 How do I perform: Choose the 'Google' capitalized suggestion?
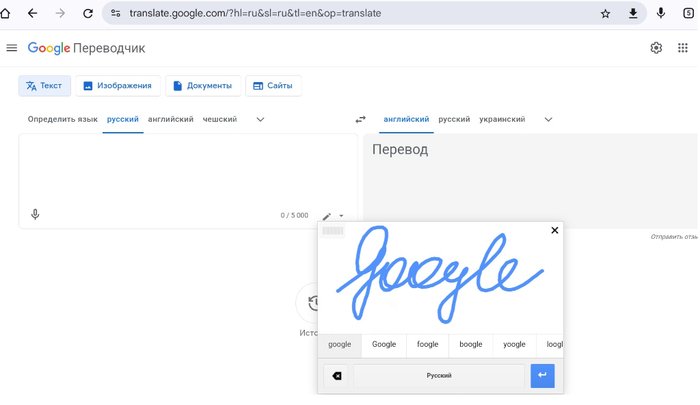click(384, 344)
